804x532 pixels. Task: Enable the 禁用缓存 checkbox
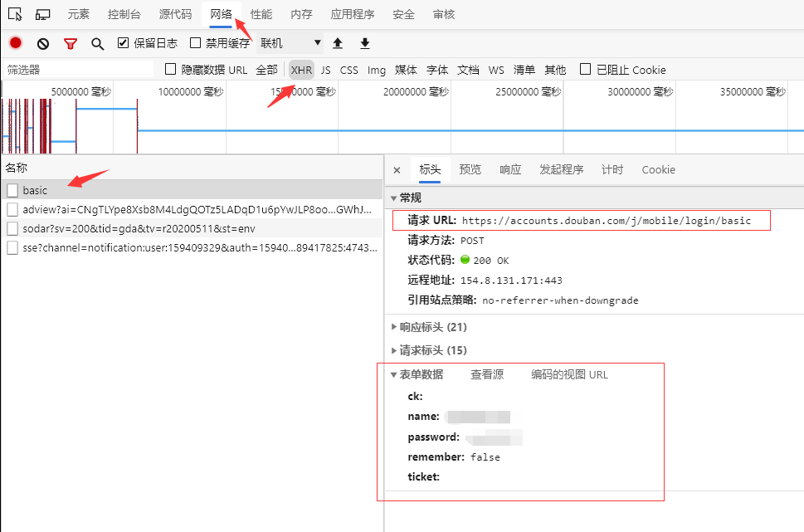point(195,42)
